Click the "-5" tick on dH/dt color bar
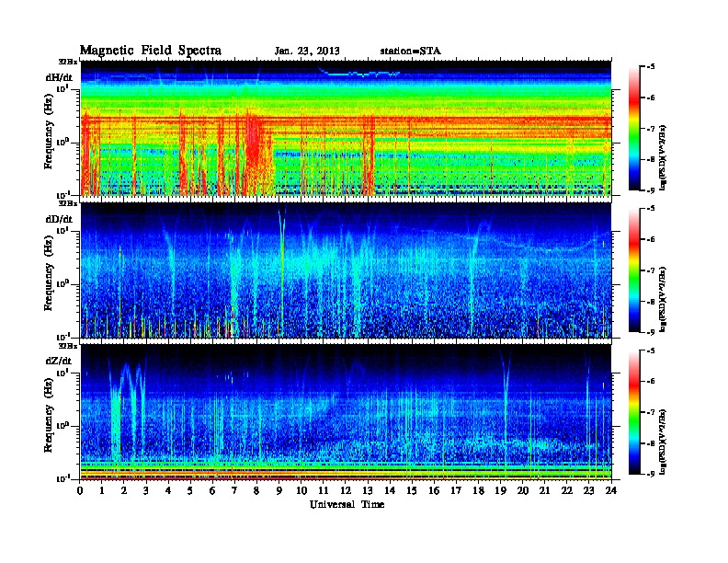This screenshot has height=563, width=728. coord(651,67)
